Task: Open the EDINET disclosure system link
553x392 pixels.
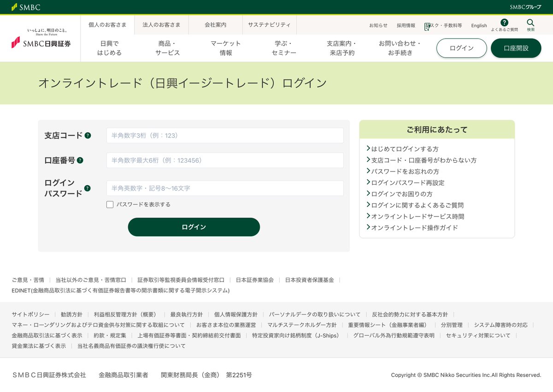Action: click(x=120, y=291)
